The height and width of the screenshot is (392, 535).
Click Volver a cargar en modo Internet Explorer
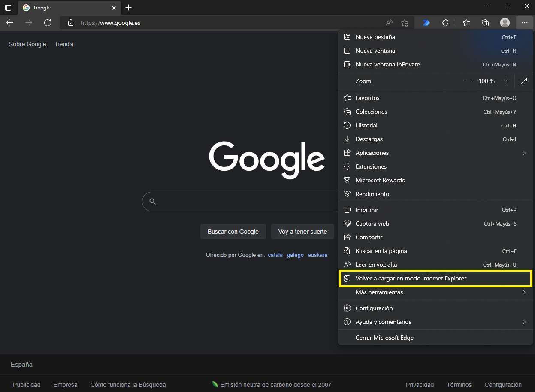coord(435,278)
